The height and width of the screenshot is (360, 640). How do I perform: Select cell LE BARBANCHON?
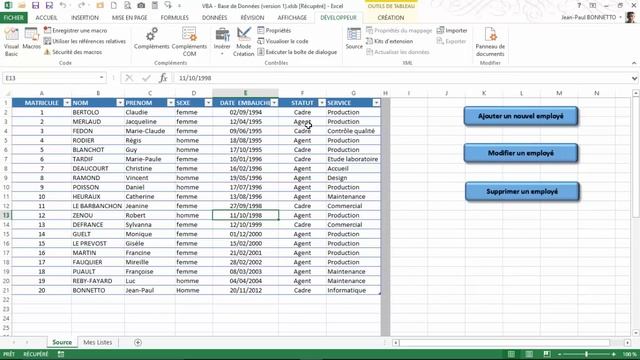98,206
